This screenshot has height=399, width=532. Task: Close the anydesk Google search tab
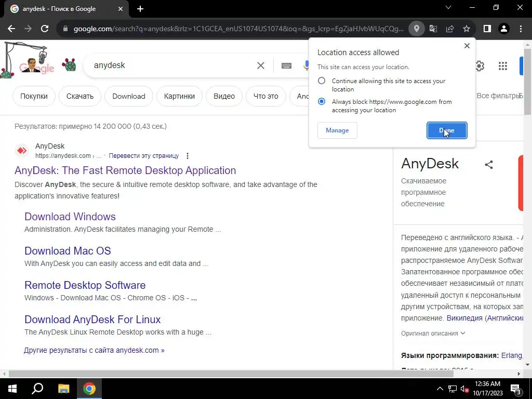point(121,9)
